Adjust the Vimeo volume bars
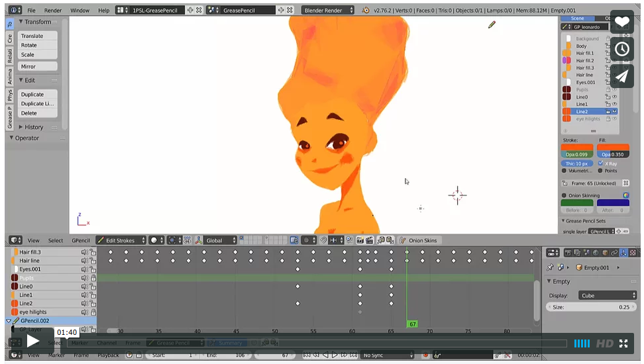This screenshot has height=364, width=644. pos(582,343)
